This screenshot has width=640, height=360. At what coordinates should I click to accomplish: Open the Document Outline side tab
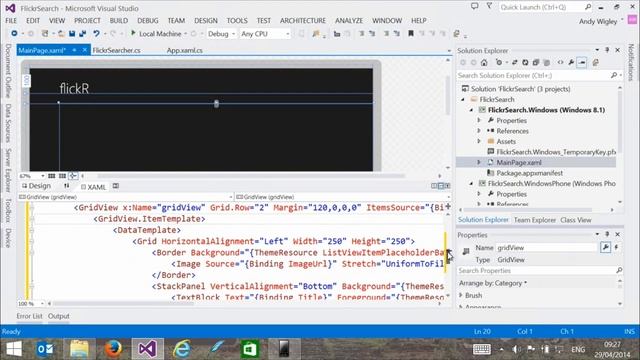[x=8, y=71]
